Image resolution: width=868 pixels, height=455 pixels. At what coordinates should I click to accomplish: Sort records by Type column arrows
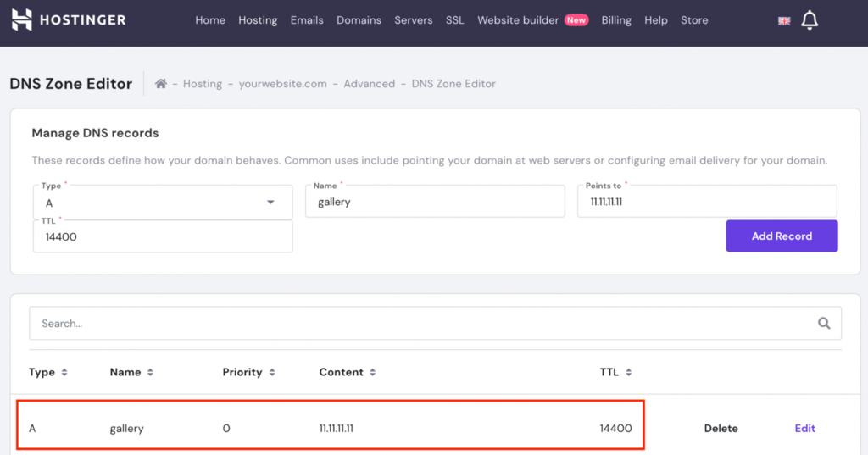coord(64,373)
